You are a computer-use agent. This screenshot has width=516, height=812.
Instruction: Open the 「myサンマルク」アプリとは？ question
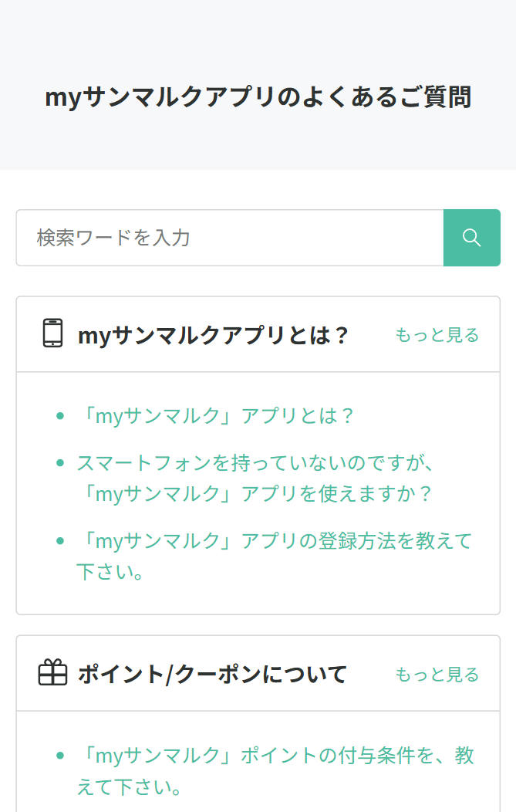tap(216, 416)
